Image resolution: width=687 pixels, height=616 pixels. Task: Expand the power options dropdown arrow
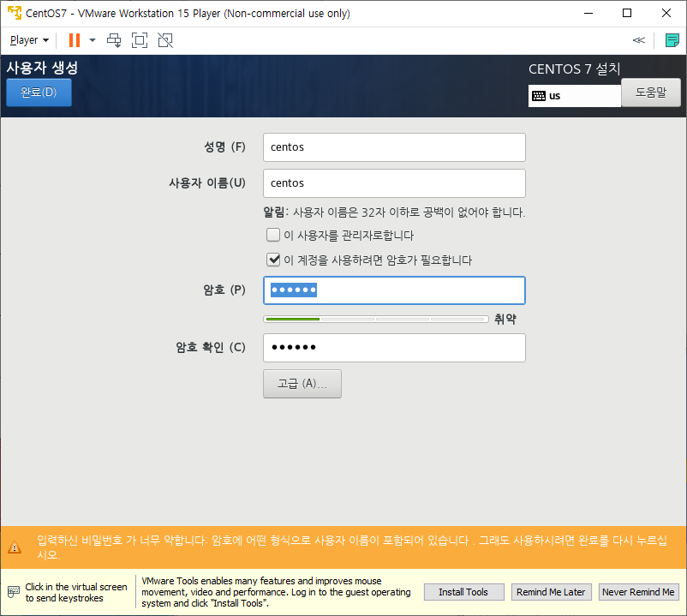point(93,40)
